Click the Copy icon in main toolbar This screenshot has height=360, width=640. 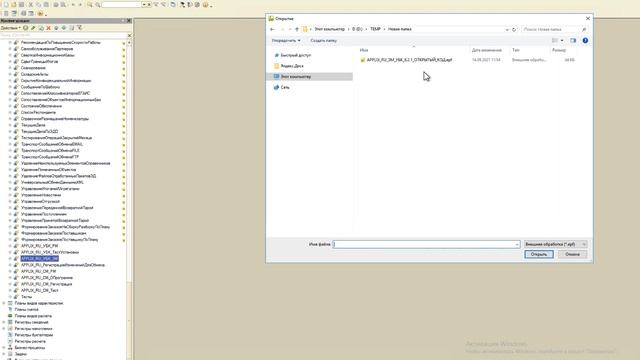pyautogui.click(x=38, y=4)
